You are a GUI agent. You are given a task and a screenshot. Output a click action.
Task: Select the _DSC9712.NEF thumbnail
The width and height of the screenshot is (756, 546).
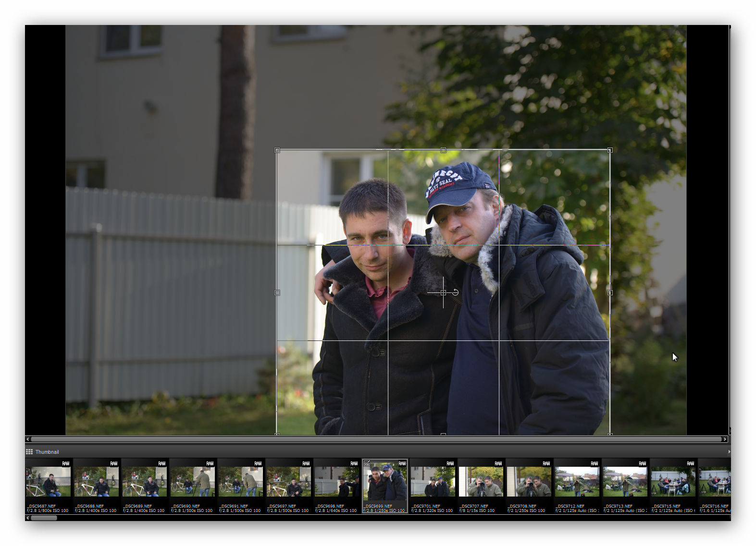577,483
